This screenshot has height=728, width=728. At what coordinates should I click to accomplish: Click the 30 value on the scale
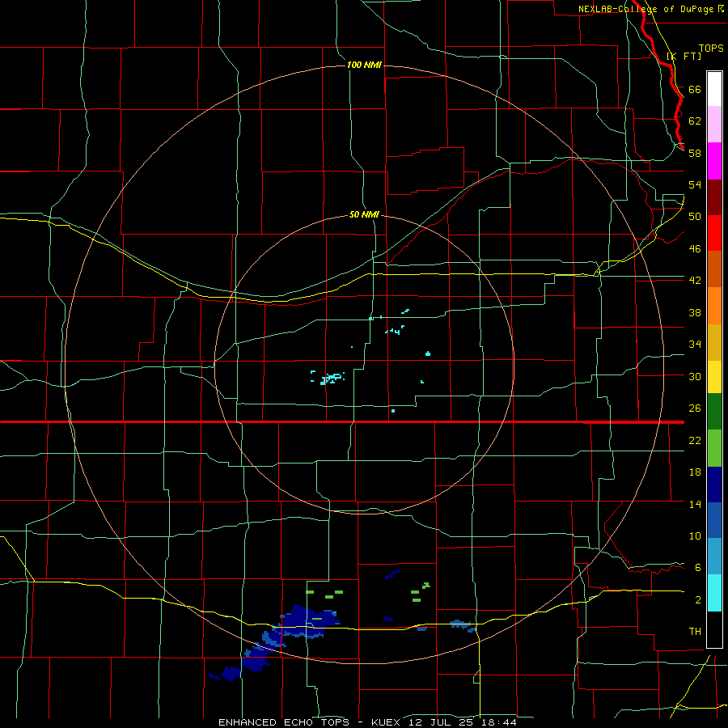(695, 376)
